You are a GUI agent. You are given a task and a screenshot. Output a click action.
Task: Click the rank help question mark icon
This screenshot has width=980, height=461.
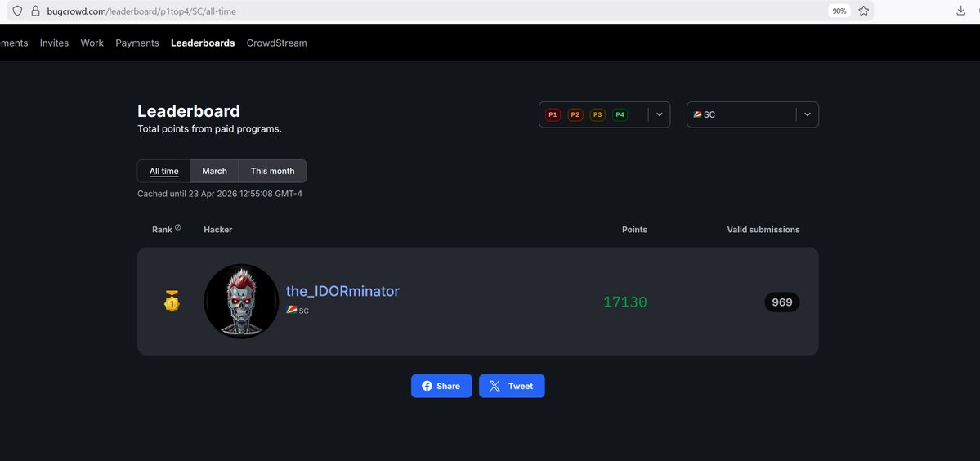[x=178, y=227]
